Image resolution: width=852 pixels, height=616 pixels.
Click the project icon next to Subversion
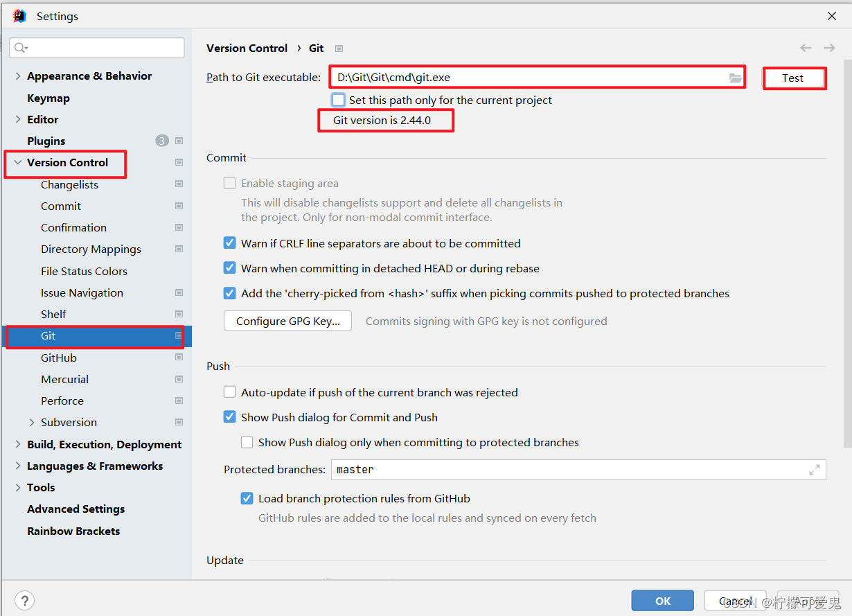179,422
